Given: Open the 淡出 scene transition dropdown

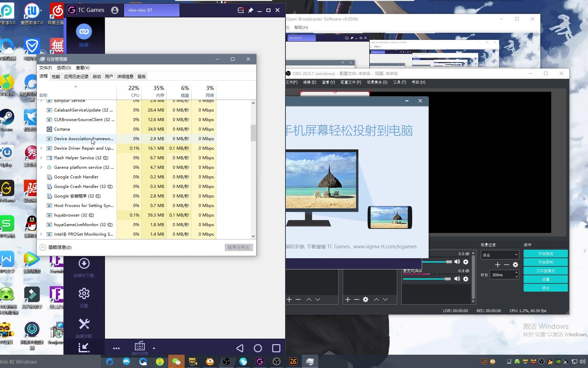Looking at the screenshot, I should [500, 255].
